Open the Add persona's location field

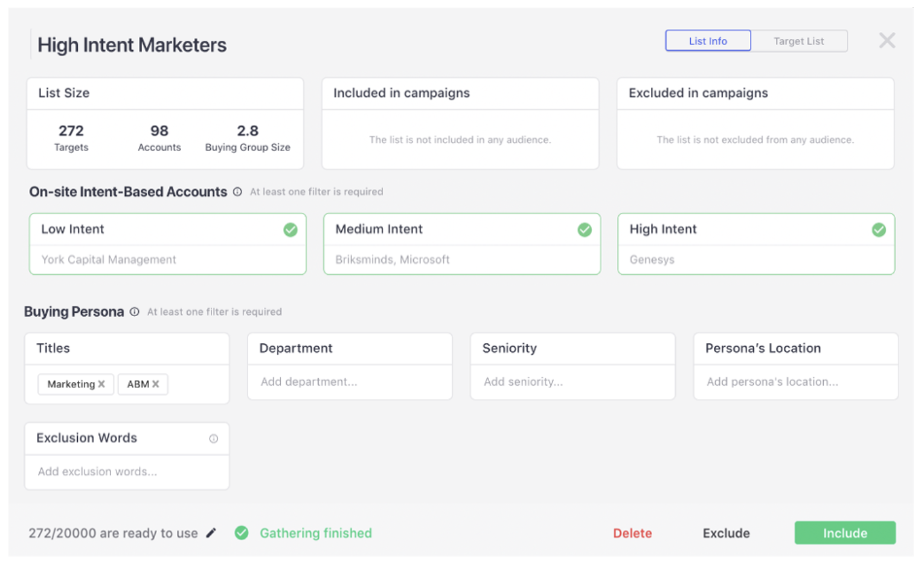795,382
